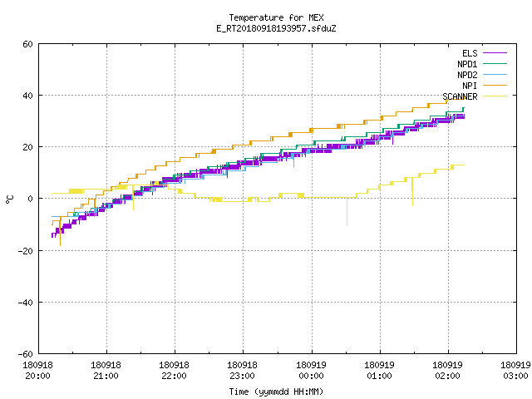This screenshot has height=399, width=532.
Task: Click the x-axis tick label 180919 01:00
Action: click(x=379, y=371)
